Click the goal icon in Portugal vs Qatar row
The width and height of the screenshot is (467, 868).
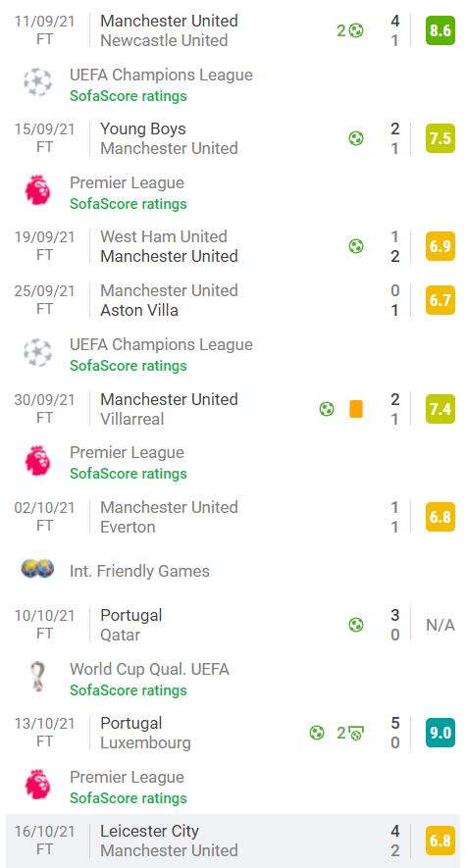[x=356, y=625]
